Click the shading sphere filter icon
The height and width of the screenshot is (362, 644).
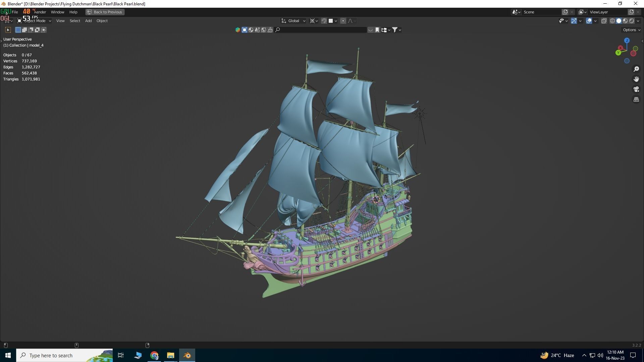click(251, 30)
